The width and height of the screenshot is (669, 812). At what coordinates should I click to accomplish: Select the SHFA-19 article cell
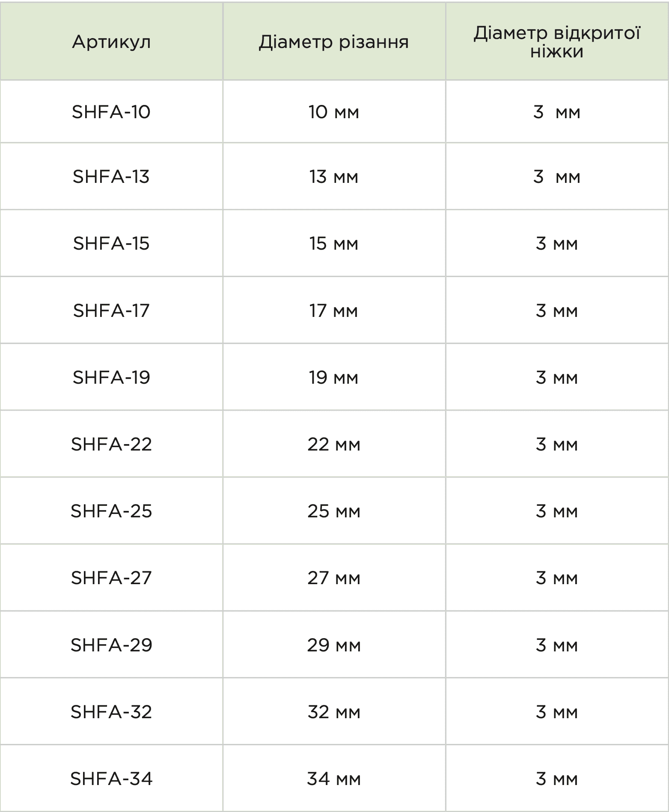(111, 377)
